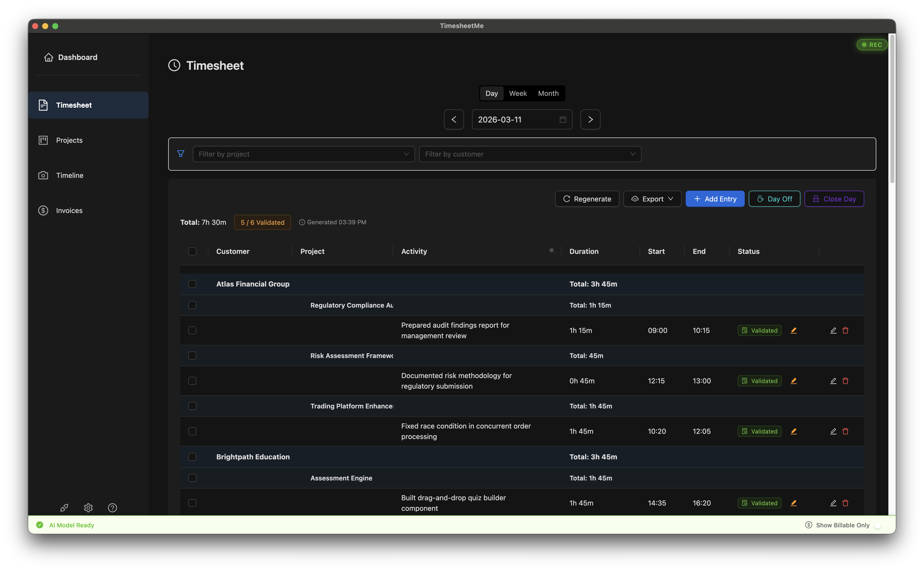Check the Atlas Financial Group checkbox
Viewport: 924px width, 571px height.
pos(192,284)
